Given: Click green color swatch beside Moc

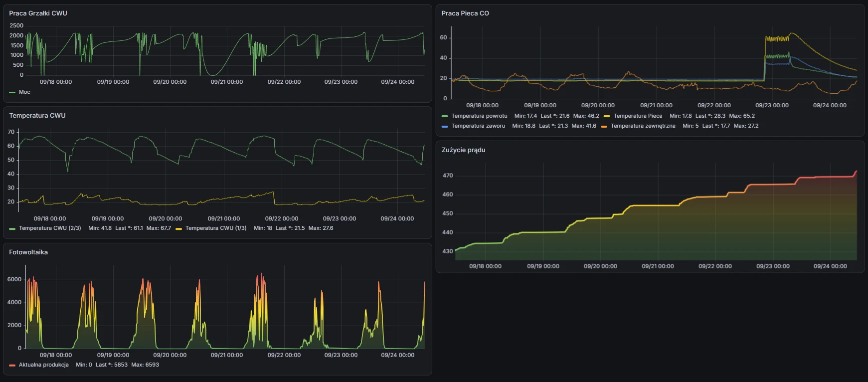Looking at the screenshot, I should [12, 92].
